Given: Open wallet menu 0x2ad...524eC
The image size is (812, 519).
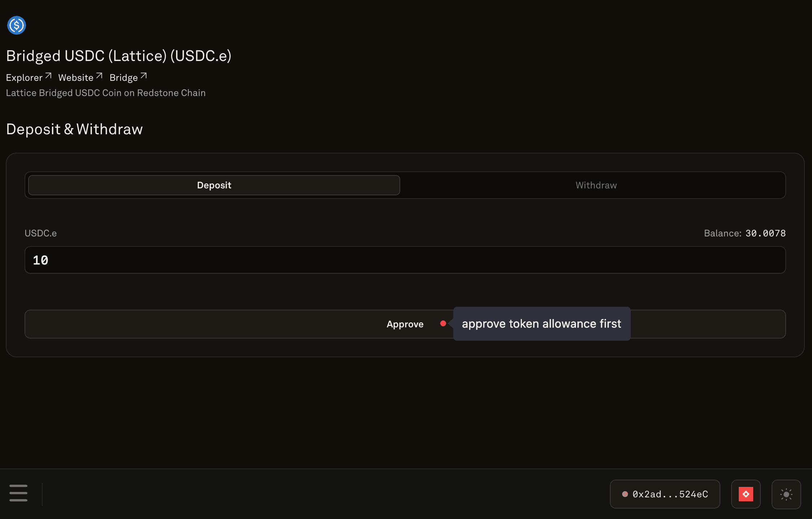Looking at the screenshot, I should coord(670,494).
